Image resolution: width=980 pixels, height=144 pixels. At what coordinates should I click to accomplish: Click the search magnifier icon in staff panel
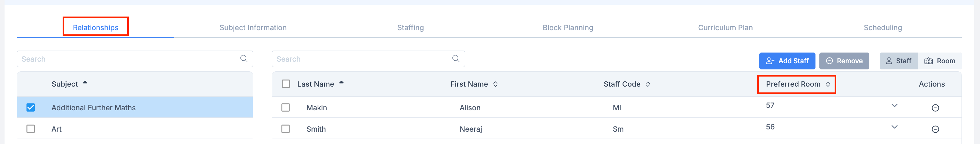pos(456,59)
